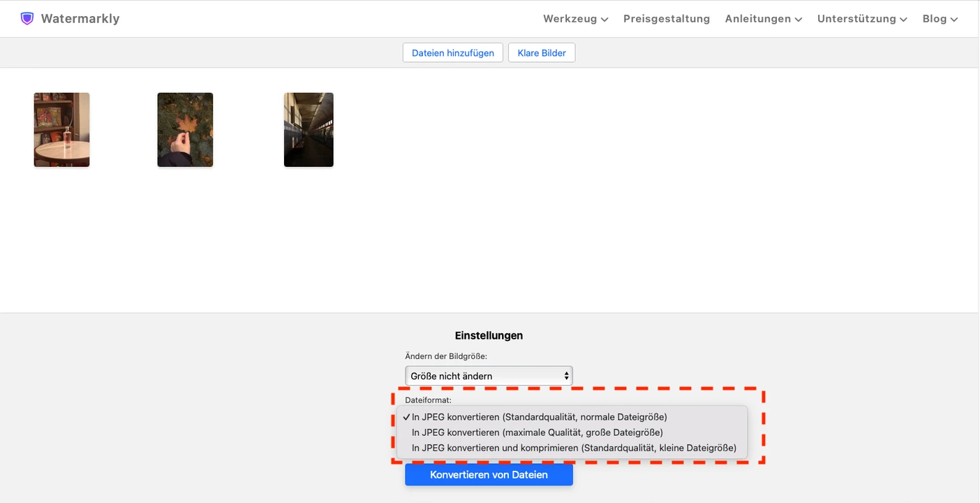Click the stepper arrows on the size select
This screenshot has width=980, height=503.
(566, 376)
